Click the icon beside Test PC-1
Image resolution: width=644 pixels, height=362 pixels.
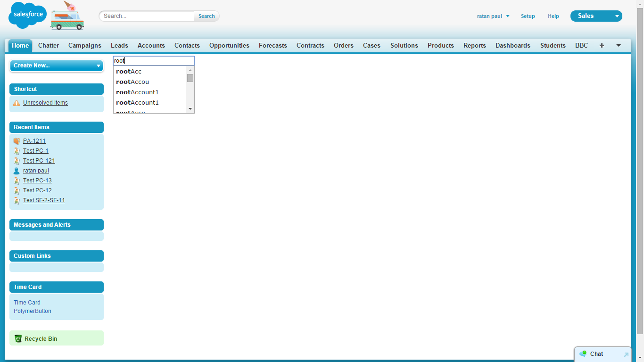pos(17,151)
